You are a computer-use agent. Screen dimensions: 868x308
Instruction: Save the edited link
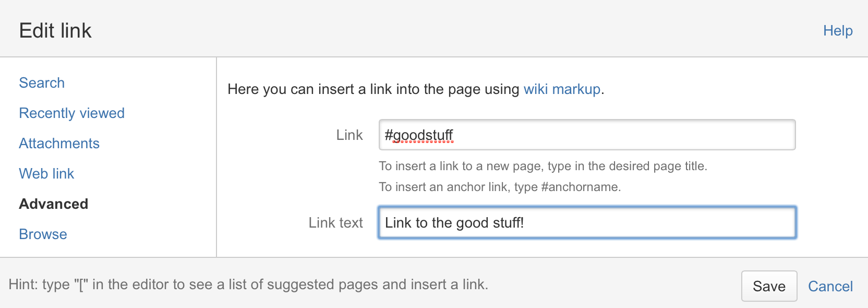click(769, 286)
